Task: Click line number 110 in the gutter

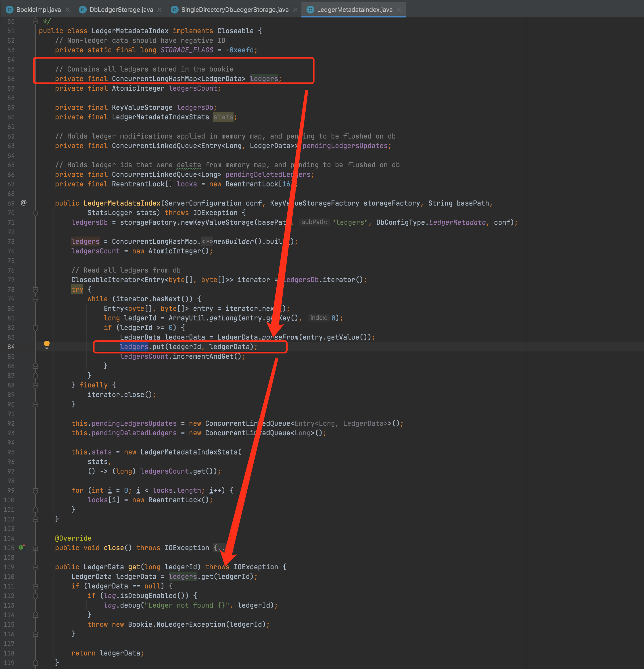Action: (x=9, y=576)
